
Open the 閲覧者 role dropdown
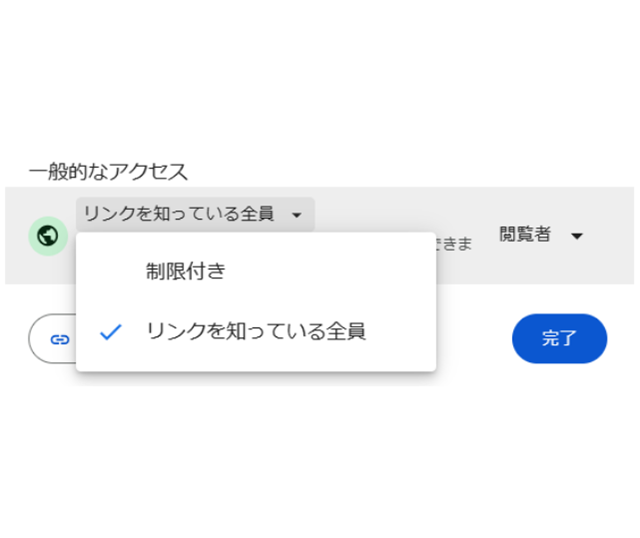tap(541, 236)
